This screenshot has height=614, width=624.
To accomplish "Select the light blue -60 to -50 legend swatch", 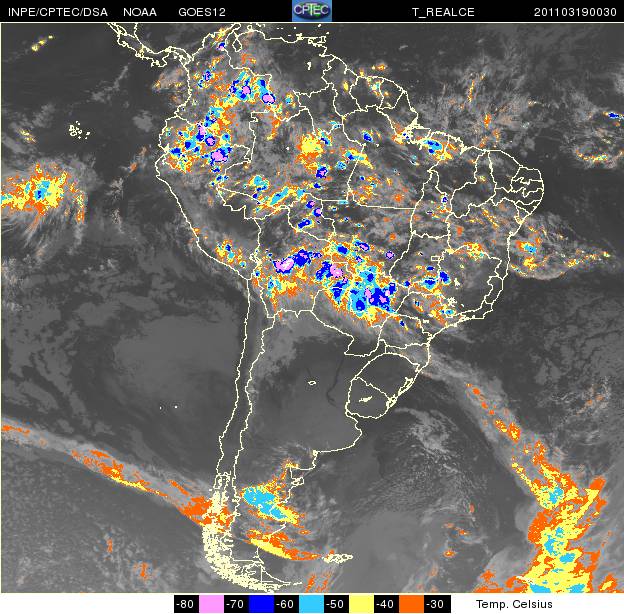I will (311, 604).
